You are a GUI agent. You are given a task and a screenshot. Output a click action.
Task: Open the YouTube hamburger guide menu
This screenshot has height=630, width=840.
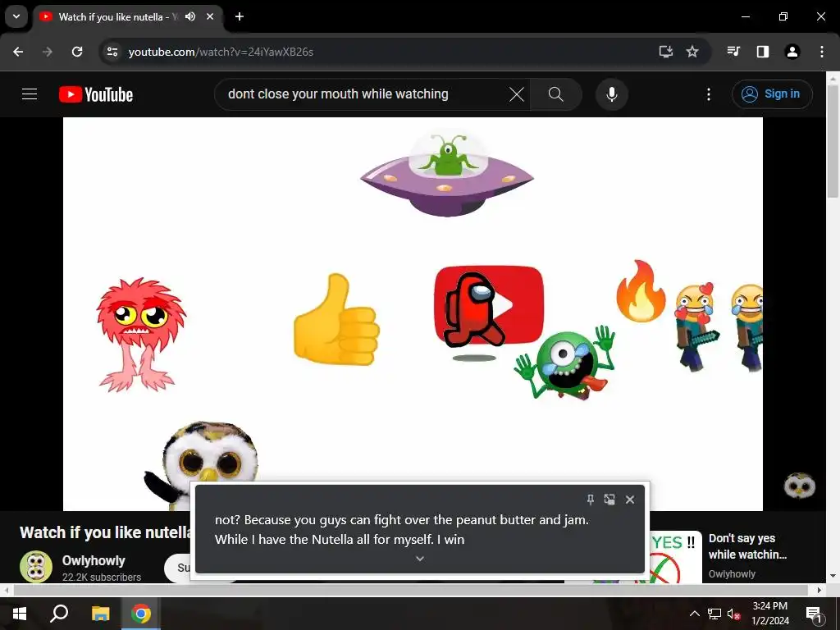pyautogui.click(x=30, y=94)
